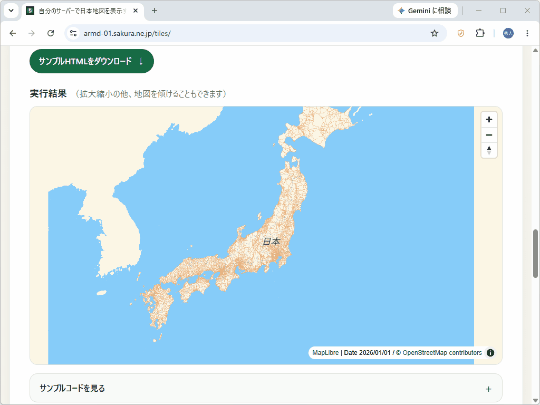
Task: Open a new browser tab
Action: (x=154, y=11)
